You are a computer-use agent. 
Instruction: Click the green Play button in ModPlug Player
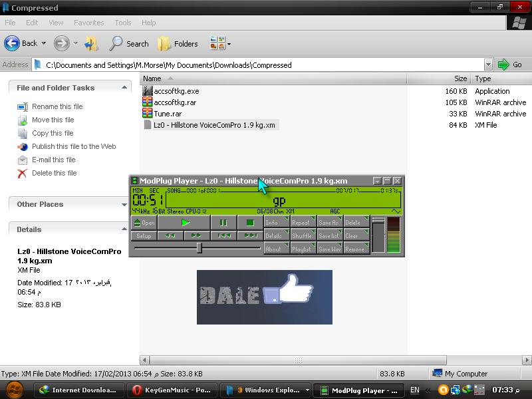pyautogui.click(x=184, y=223)
